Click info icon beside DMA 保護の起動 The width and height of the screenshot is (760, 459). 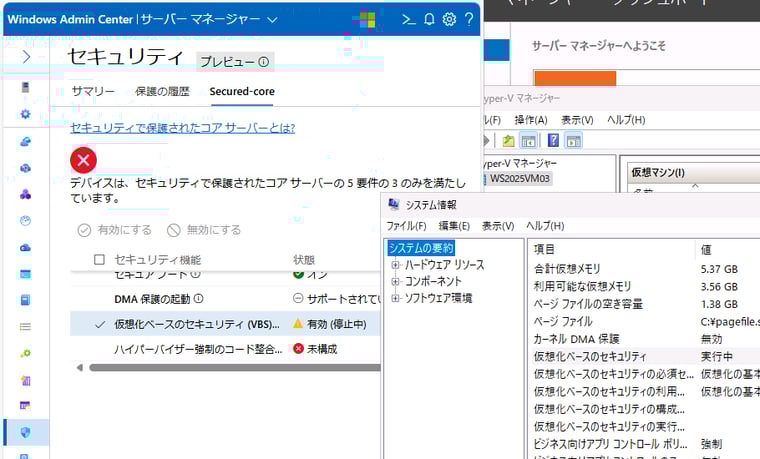198,299
